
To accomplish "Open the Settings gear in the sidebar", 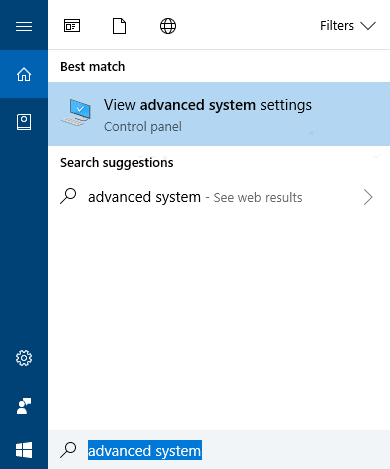I will [24, 358].
